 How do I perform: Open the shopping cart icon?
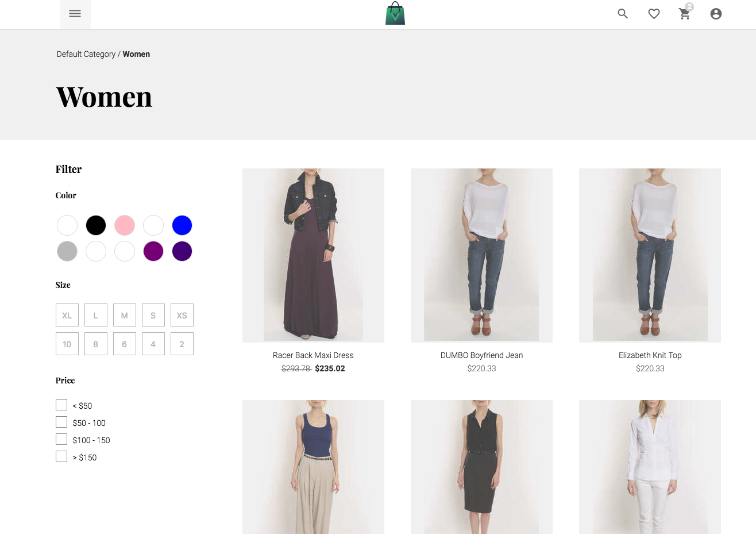(x=685, y=14)
